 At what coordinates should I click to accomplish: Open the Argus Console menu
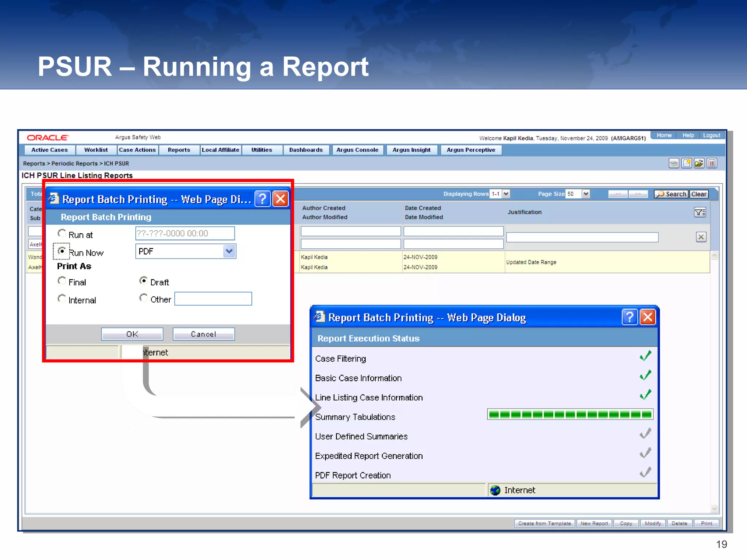[357, 150]
